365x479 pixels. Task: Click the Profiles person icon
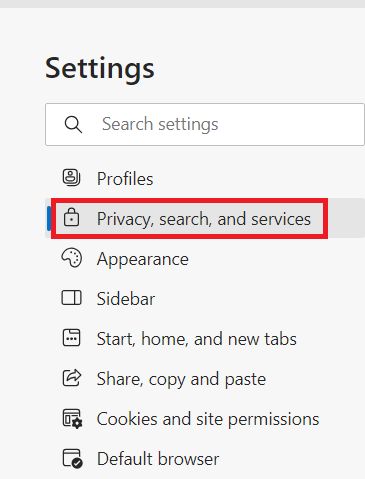71,177
